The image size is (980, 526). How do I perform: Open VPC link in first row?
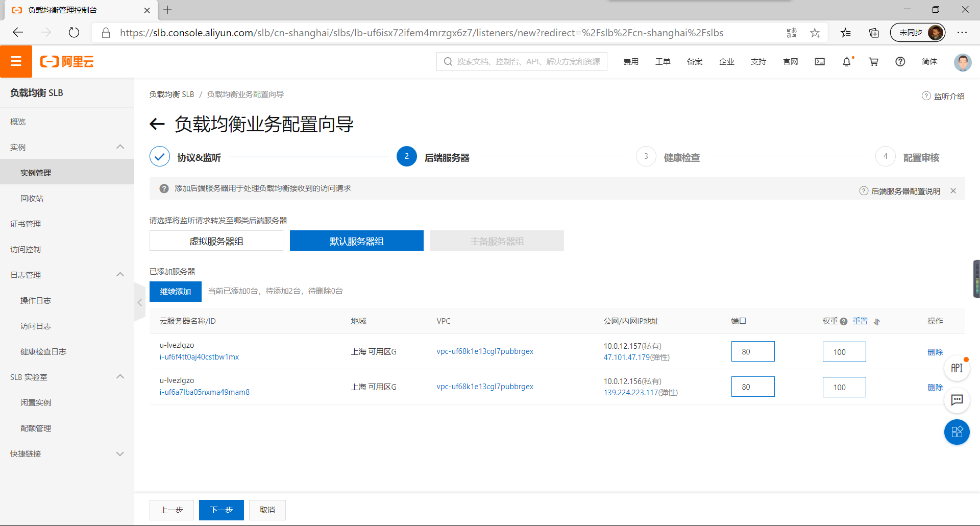(485, 351)
